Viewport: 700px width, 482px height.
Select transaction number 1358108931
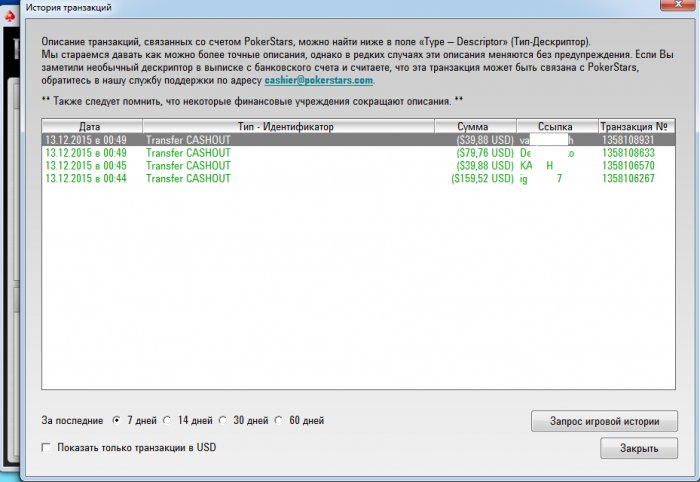coord(628,140)
